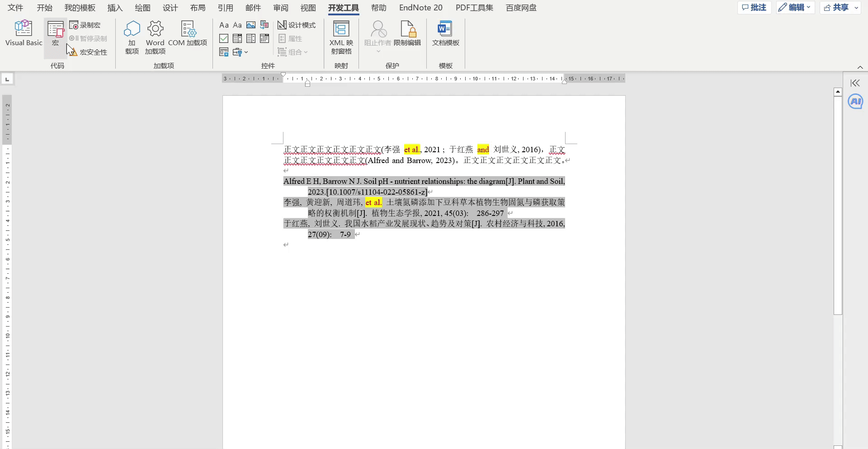Open the 百度网盘 tab
Viewport: 868px width, 449px height.
tap(521, 8)
